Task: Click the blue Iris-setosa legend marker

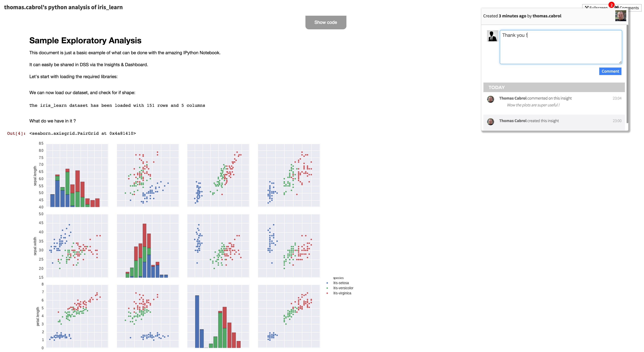Action: [x=327, y=283]
